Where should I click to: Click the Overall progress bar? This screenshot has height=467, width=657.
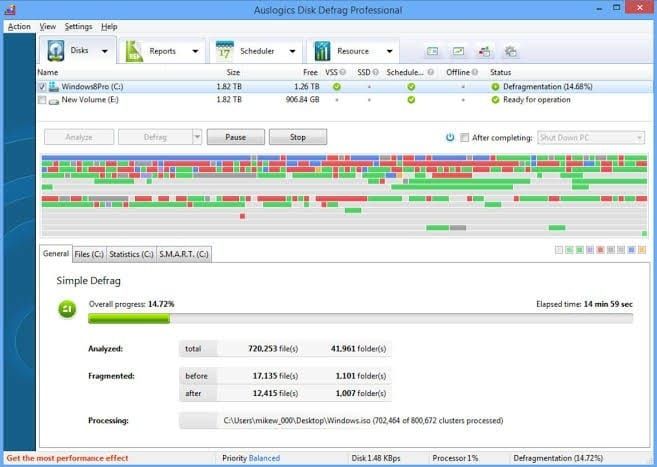click(x=360, y=319)
